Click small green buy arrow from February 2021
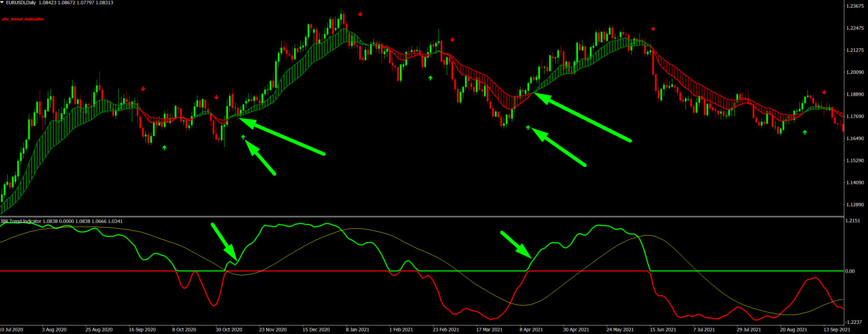 tap(430, 78)
